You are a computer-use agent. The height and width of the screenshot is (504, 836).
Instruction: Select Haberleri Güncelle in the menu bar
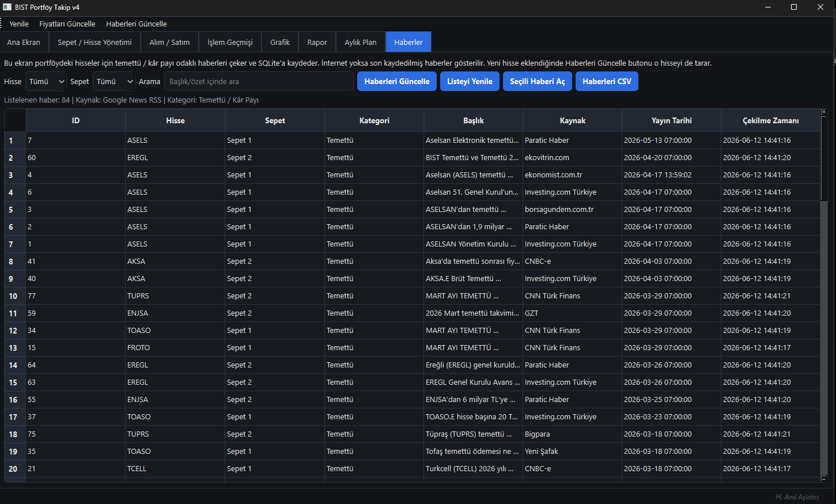137,24
